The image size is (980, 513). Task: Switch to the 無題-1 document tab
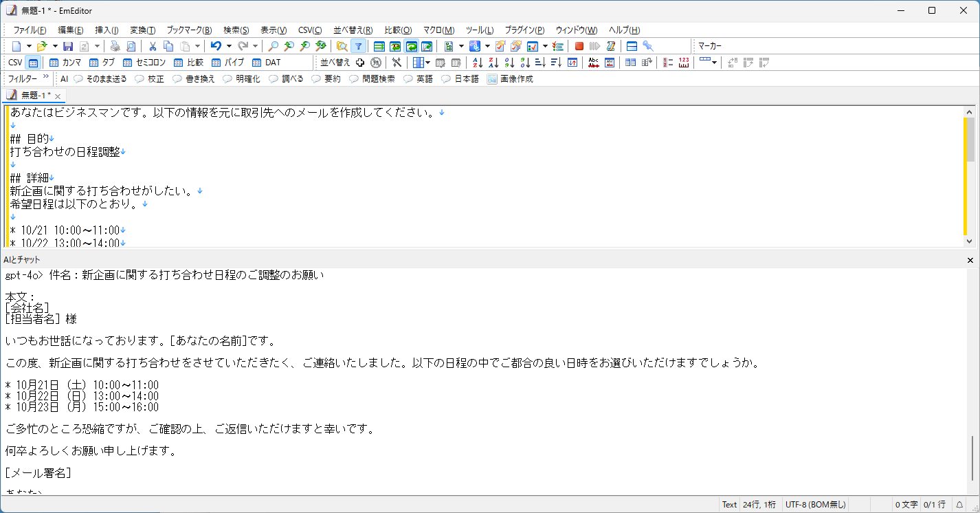coord(32,96)
